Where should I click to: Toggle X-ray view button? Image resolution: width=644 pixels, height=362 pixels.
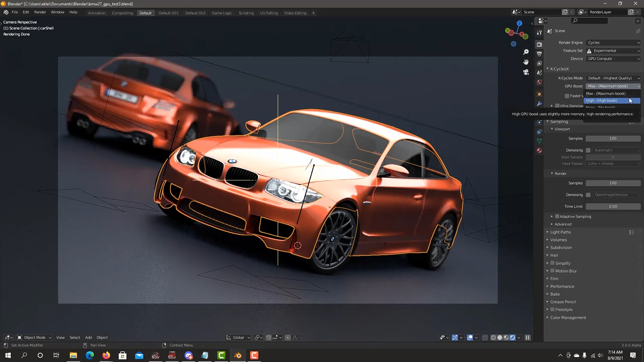485,337
